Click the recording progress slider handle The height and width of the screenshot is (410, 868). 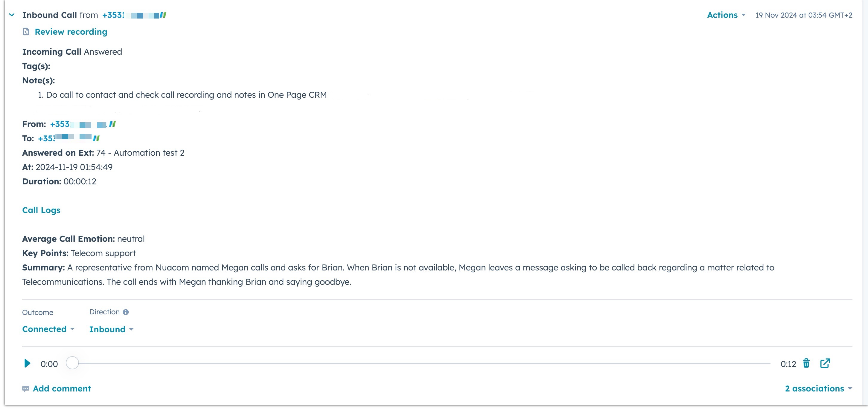pos(72,363)
